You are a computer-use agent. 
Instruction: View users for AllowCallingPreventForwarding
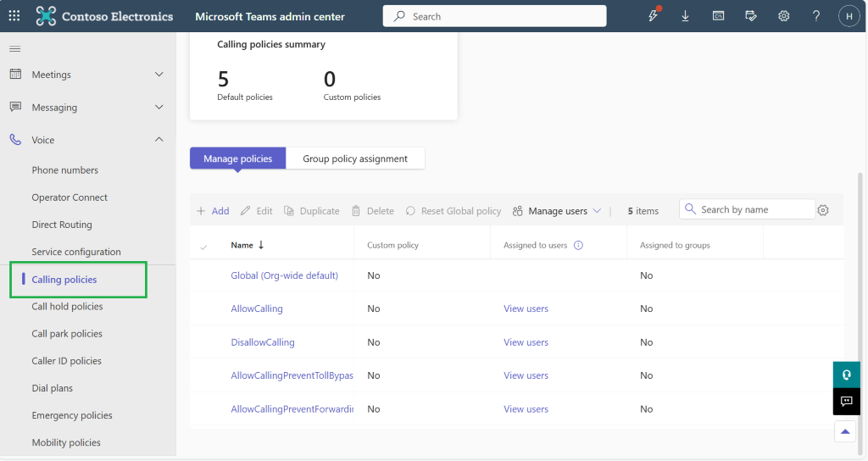click(x=526, y=409)
